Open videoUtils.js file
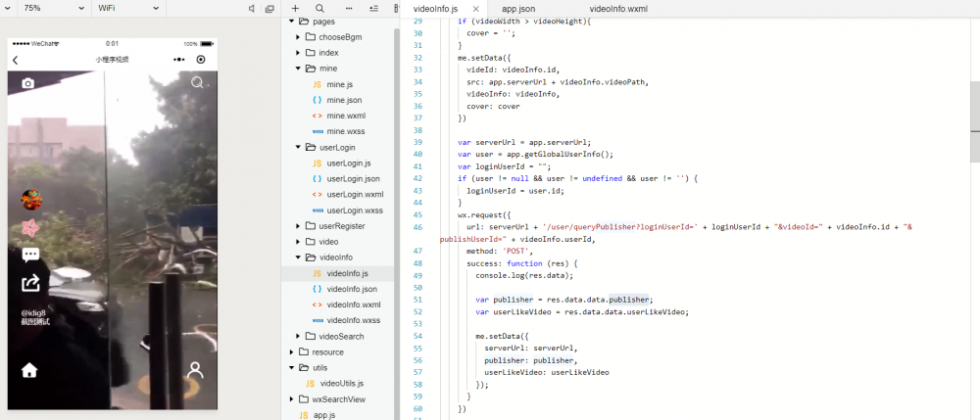 341,383
